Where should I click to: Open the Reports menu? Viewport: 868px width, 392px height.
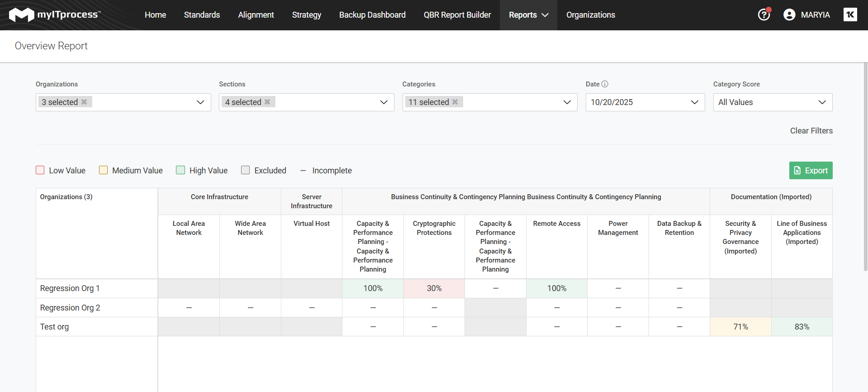click(528, 15)
